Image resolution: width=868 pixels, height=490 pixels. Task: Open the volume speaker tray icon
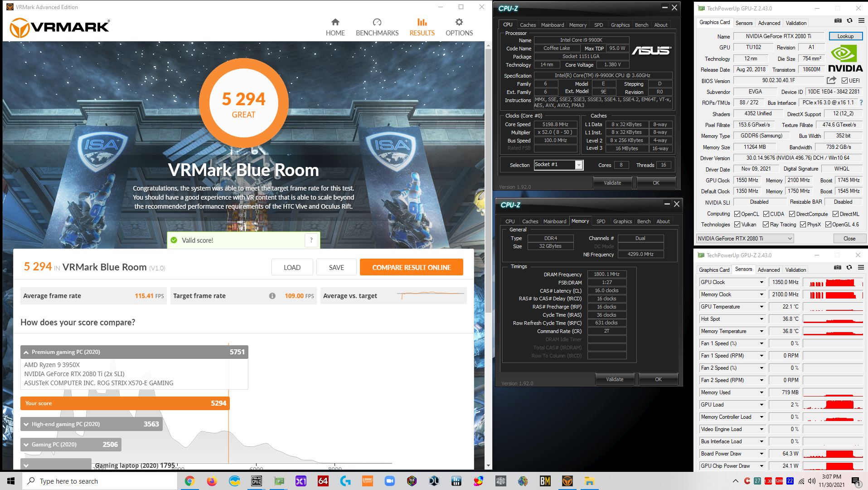pos(812,481)
